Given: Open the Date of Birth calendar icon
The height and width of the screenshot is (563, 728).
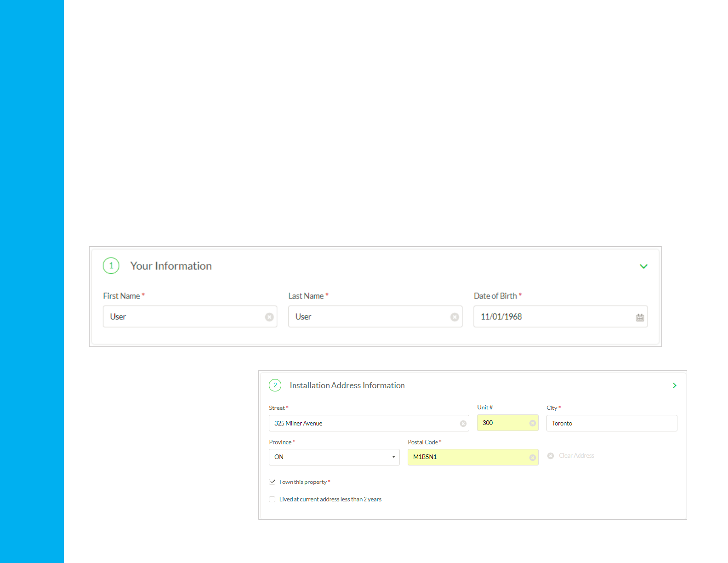Looking at the screenshot, I should tap(640, 317).
